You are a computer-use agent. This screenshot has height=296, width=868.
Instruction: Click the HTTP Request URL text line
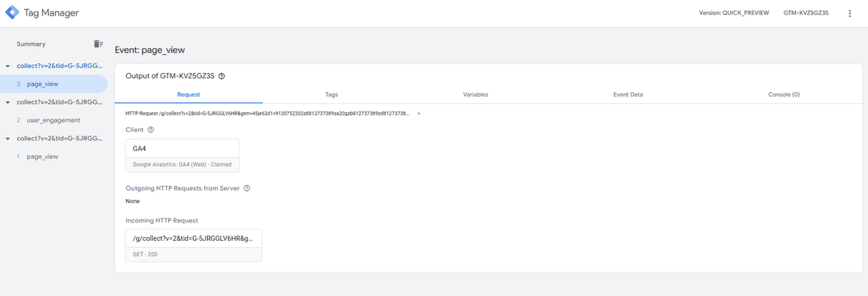[x=267, y=113]
